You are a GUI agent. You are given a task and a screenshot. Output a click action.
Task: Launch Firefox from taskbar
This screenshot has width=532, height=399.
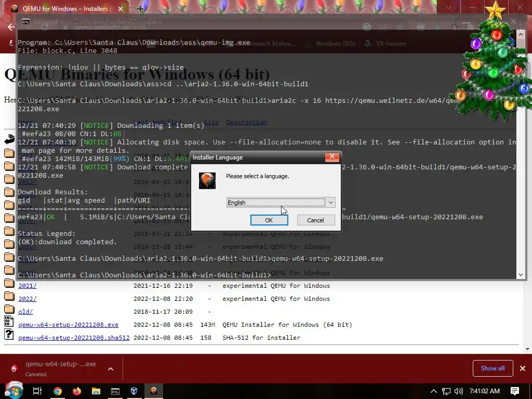point(77,391)
